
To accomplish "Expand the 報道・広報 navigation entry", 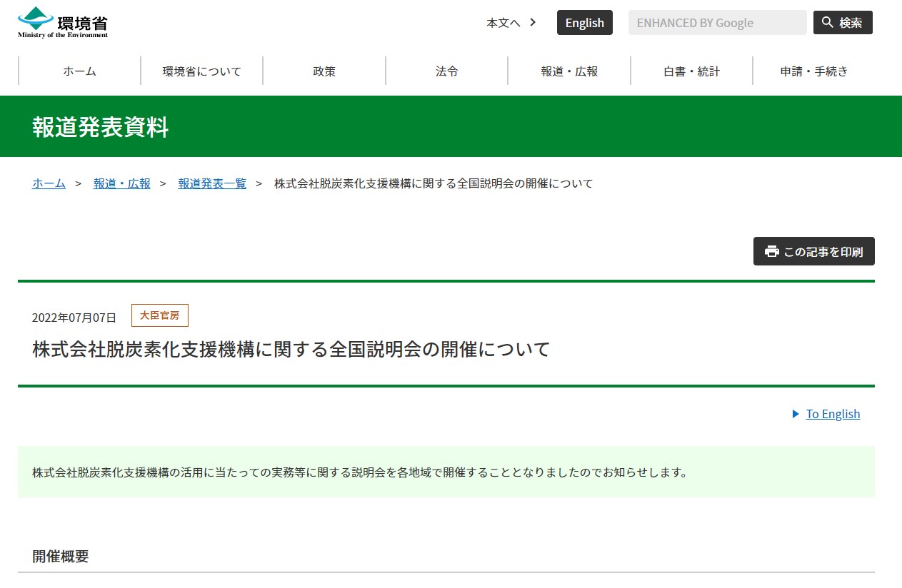I will (x=568, y=71).
